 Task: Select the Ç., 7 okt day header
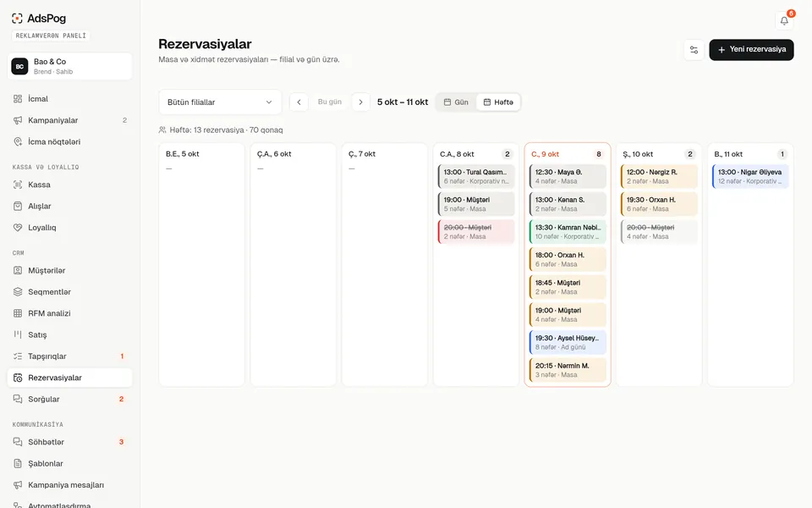tap(362, 154)
